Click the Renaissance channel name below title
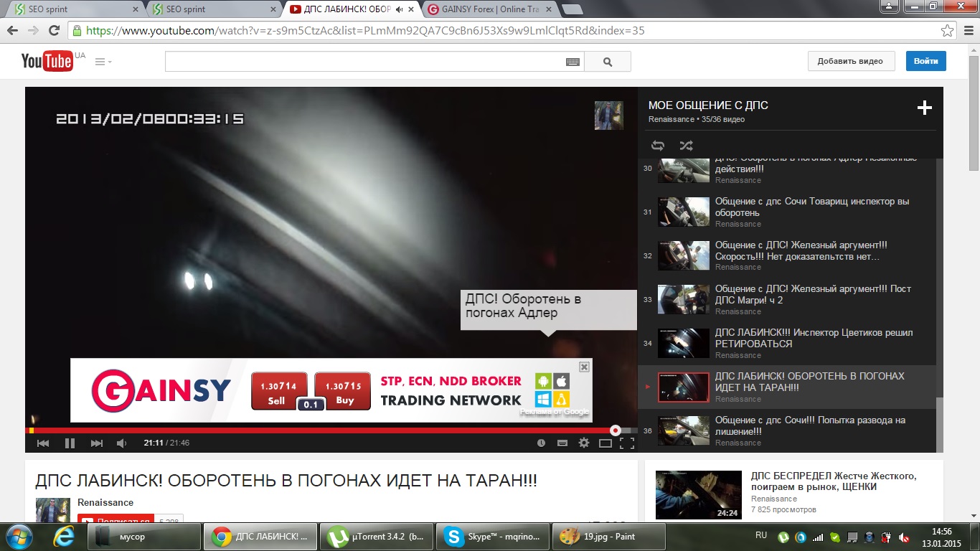Viewport: 980px width, 551px height. 105,503
